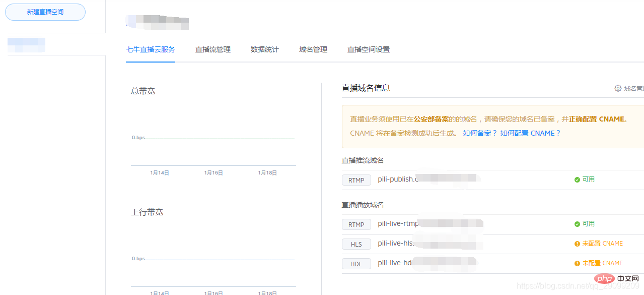
Task: Select the 七牛直播云服务 tab
Action: pos(150,49)
